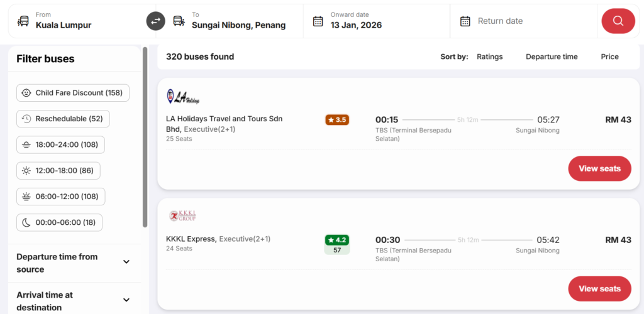View seats for KKKL Express bus

[x=599, y=288]
